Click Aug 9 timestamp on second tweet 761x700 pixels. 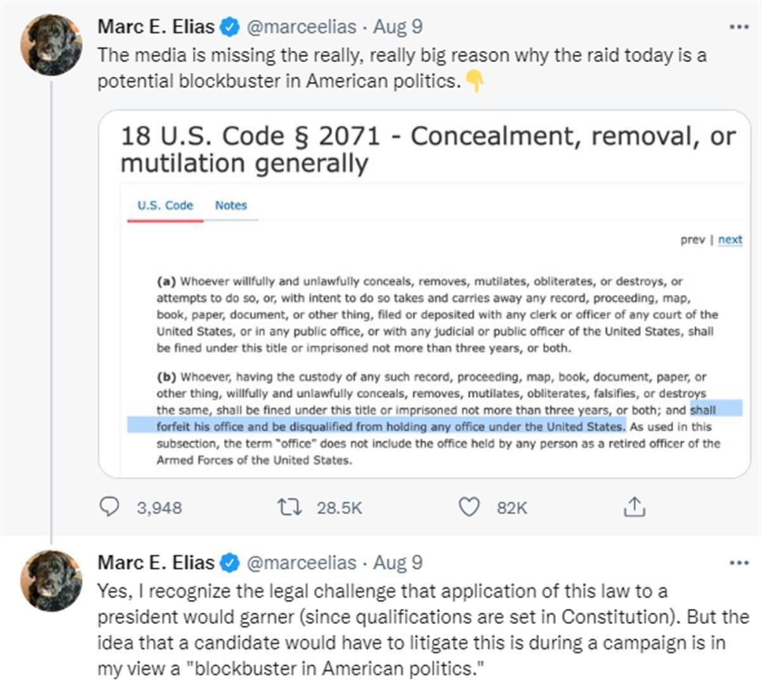pyautogui.click(x=398, y=563)
